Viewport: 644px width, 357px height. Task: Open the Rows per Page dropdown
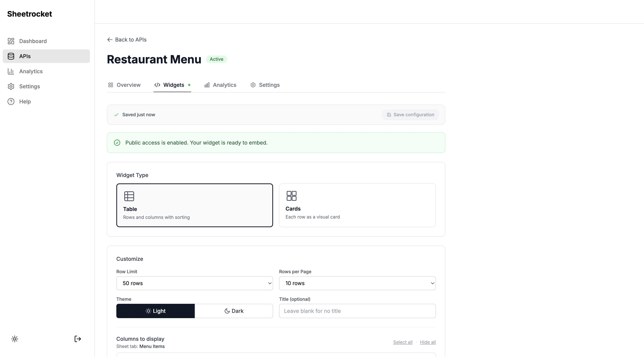tap(357, 283)
